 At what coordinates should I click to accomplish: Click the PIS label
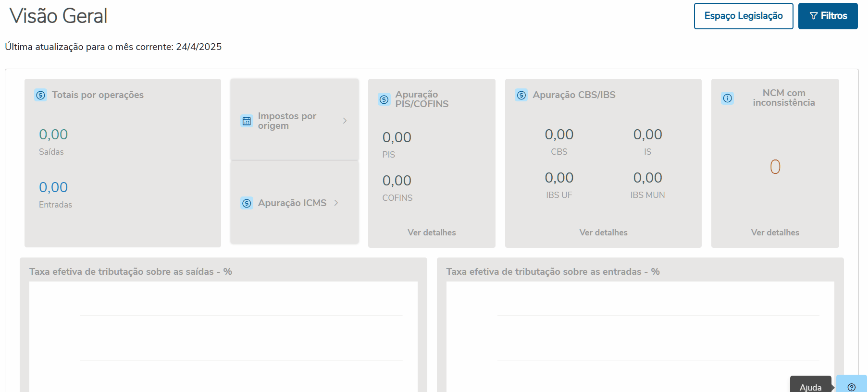point(389,155)
